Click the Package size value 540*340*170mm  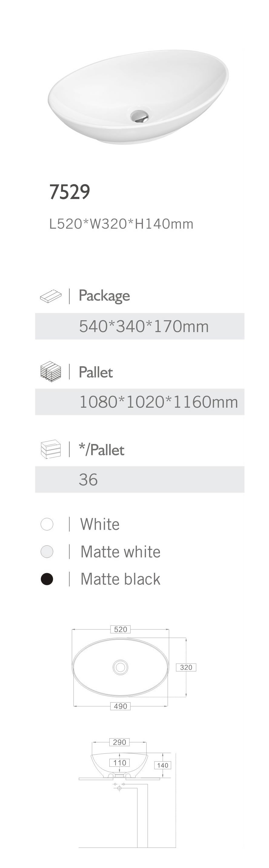pyautogui.click(x=144, y=326)
